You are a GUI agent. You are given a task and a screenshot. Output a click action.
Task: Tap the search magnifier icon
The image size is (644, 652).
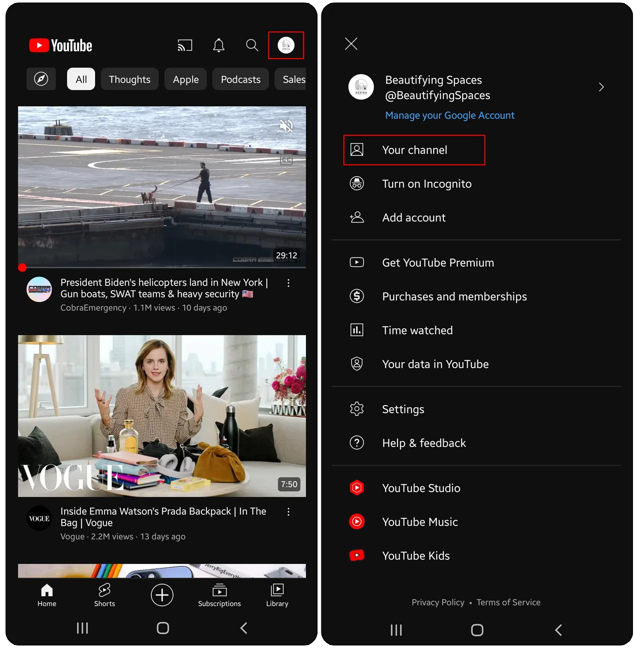252,46
